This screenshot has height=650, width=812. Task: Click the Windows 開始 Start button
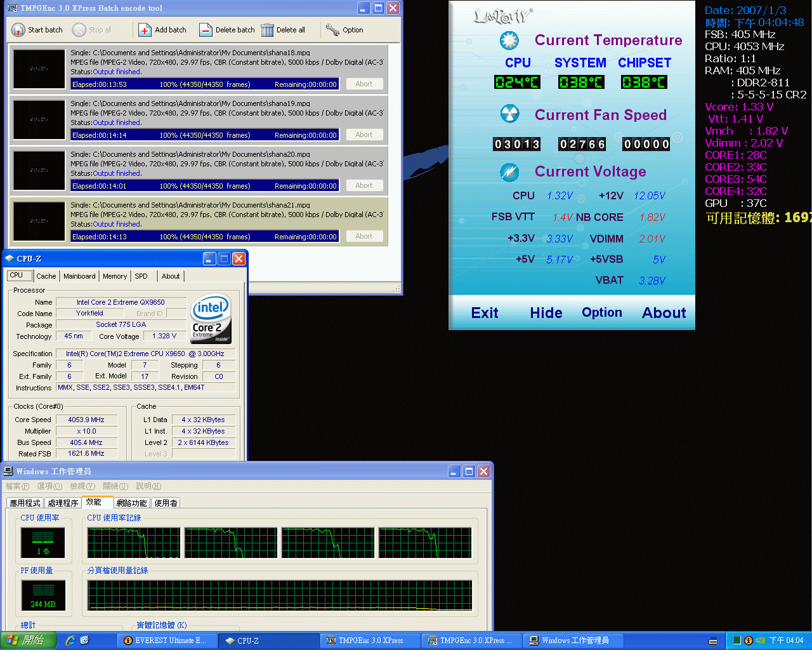point(29,640)
